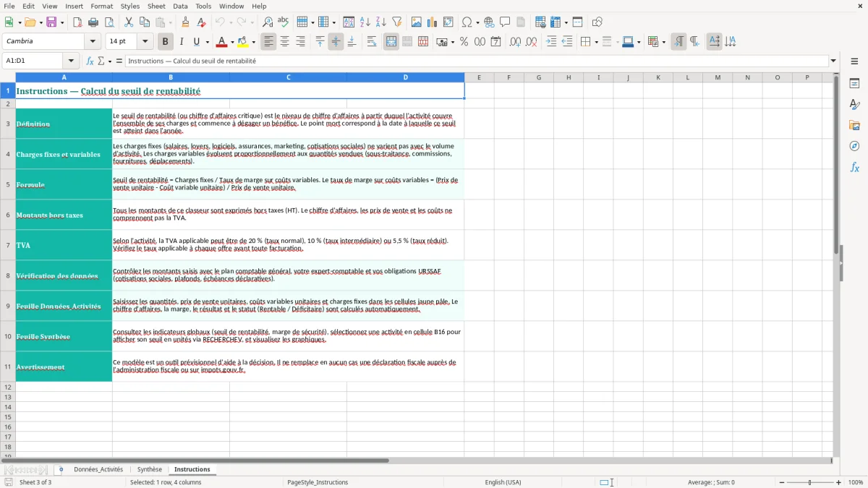Click the zoom out minus button

(782, 482)
